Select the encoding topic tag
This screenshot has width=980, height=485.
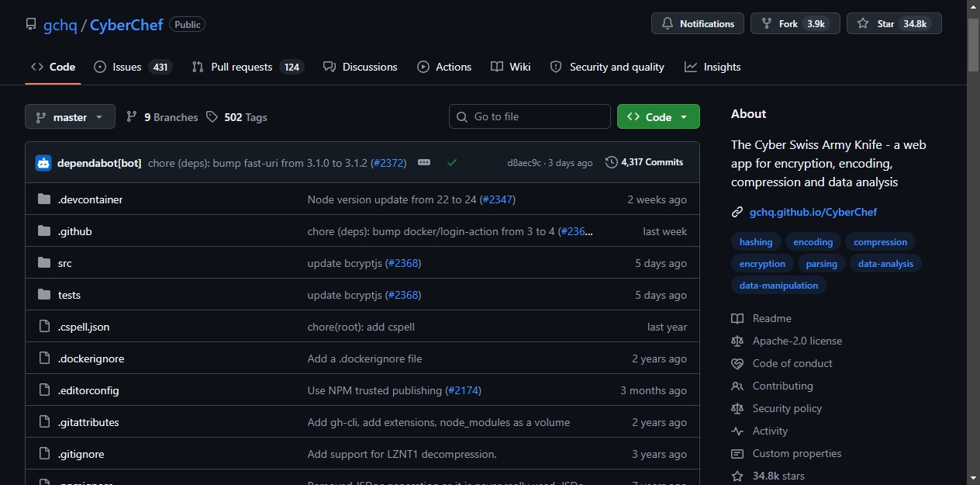tap(813, 242)
